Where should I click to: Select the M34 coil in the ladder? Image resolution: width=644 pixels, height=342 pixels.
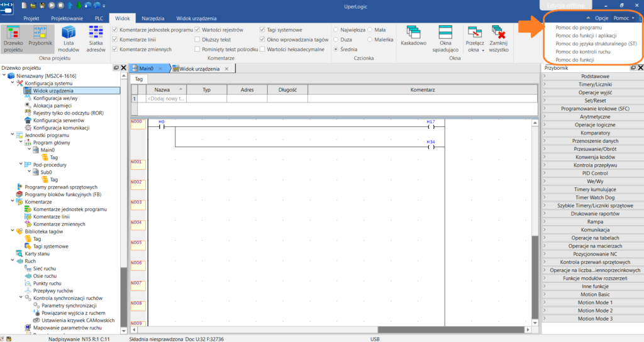430,146
